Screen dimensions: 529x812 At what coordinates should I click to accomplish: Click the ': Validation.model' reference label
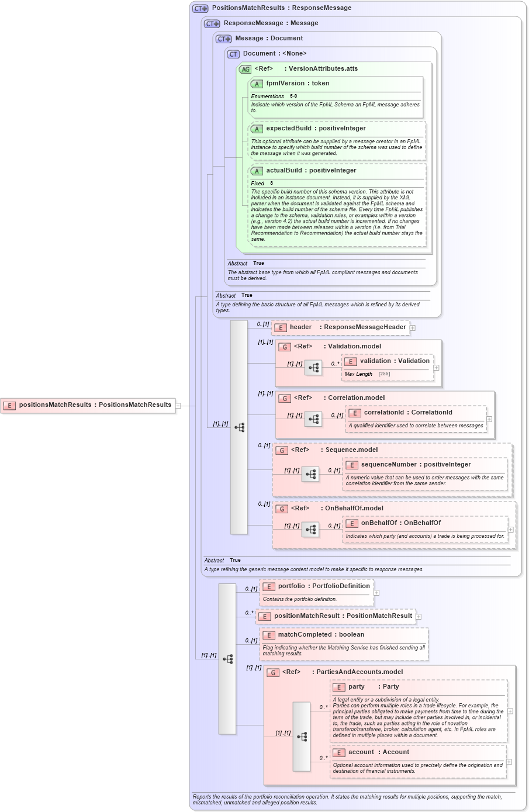[x=352, y=347]
